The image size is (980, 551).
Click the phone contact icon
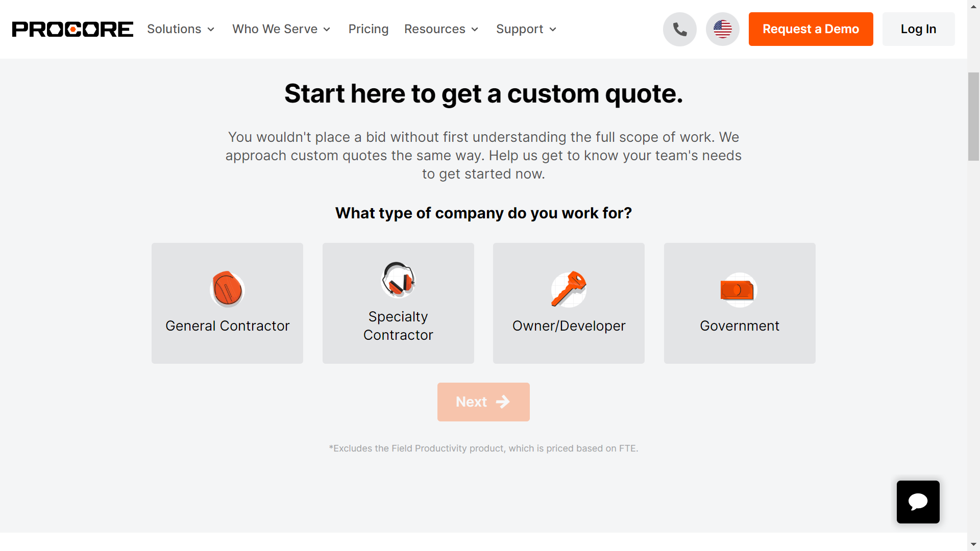680,29
